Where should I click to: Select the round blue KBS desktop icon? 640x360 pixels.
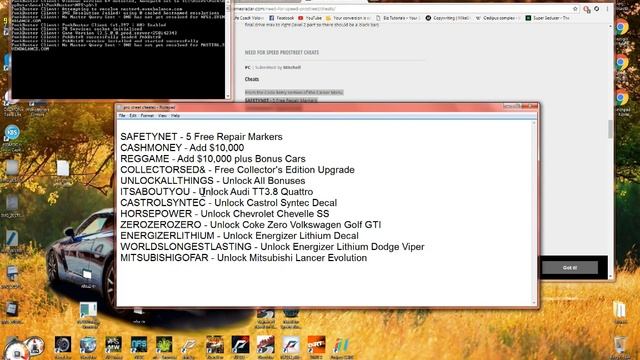pos(12,133)
